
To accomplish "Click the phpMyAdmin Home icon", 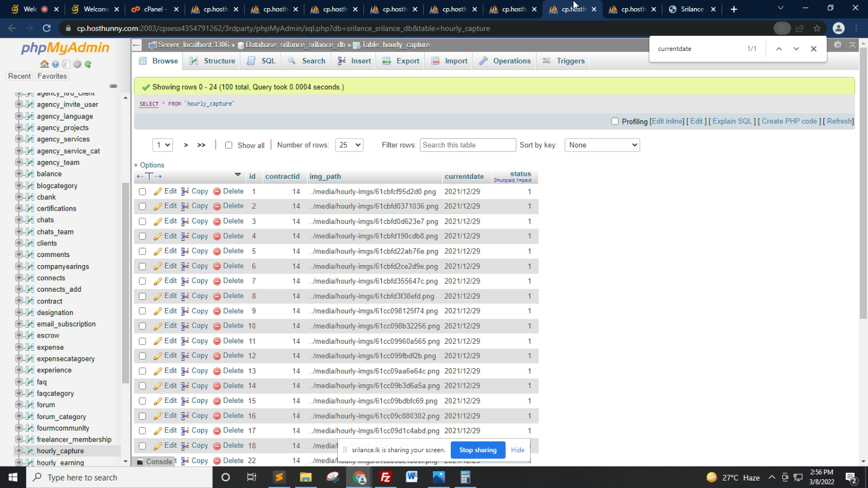I will (45, 64).
